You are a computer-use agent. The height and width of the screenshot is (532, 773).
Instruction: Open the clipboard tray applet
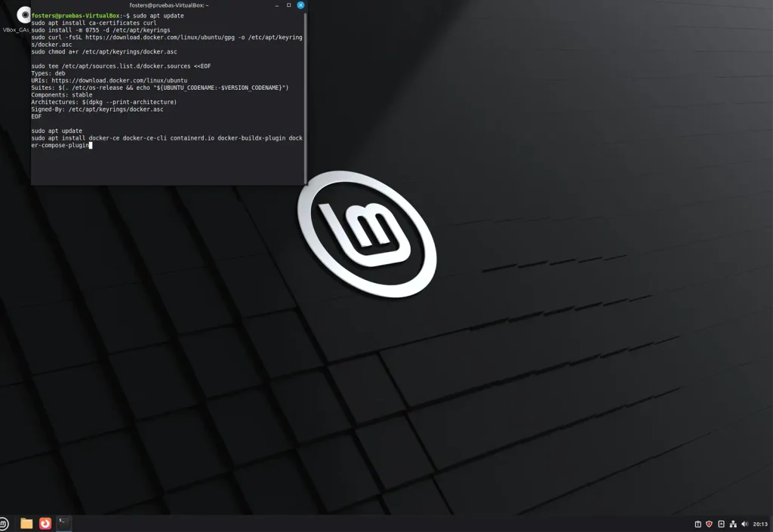pos(698,524)
